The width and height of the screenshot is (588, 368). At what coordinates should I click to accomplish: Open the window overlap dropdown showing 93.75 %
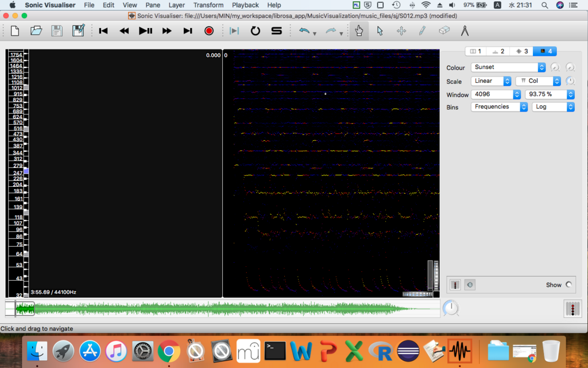(550, 94)
